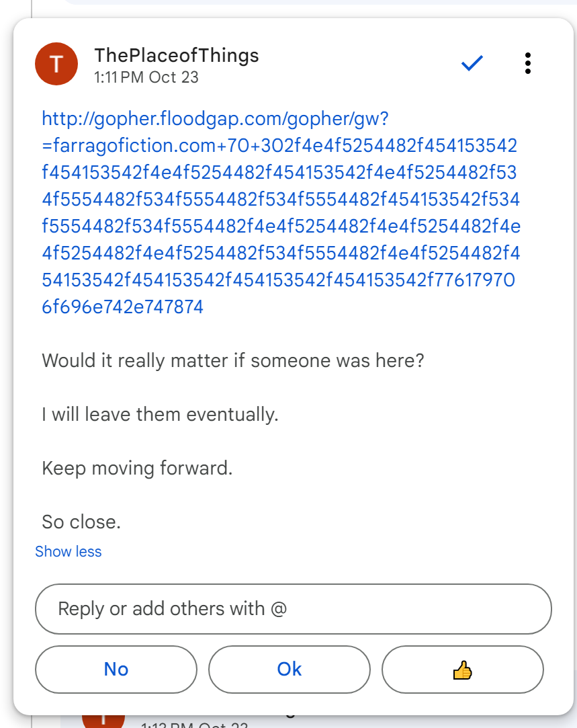Click the orange T profile avatar
The image size is (577, 728).
[x=57, y=65]
